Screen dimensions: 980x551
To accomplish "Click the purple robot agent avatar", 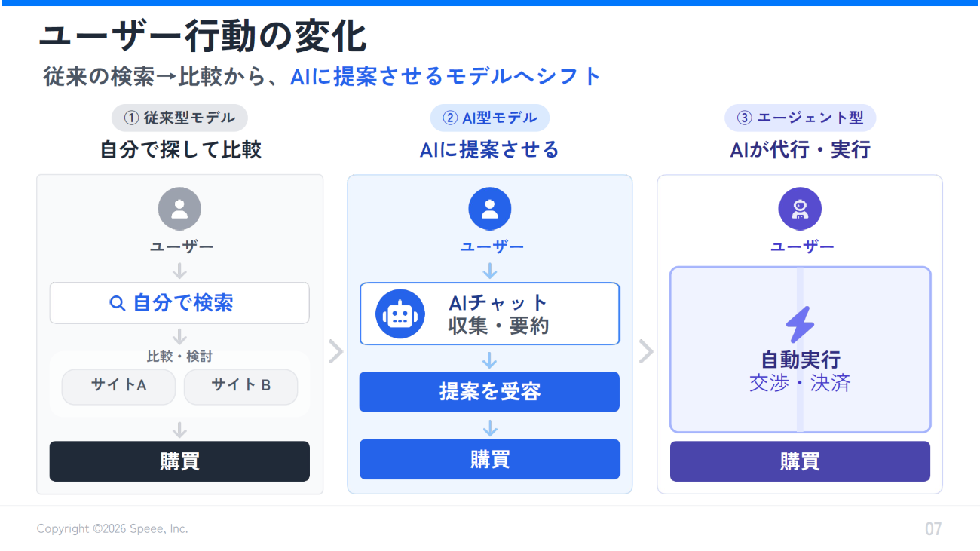I will coord(800,209).
